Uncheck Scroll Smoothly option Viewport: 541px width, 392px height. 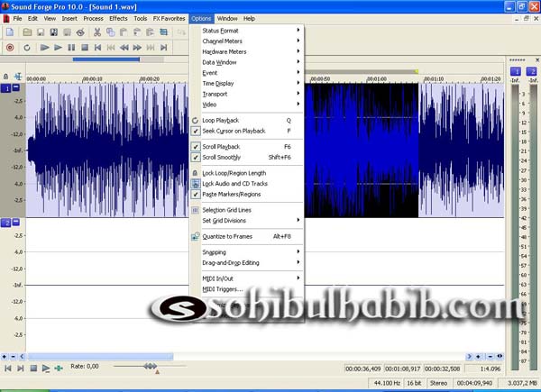point(247,157)
